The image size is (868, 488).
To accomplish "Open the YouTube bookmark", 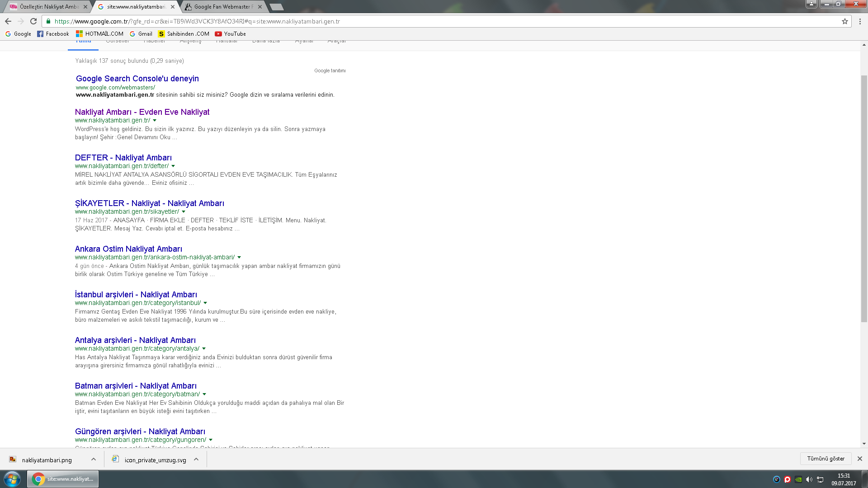I will (230, 34).
